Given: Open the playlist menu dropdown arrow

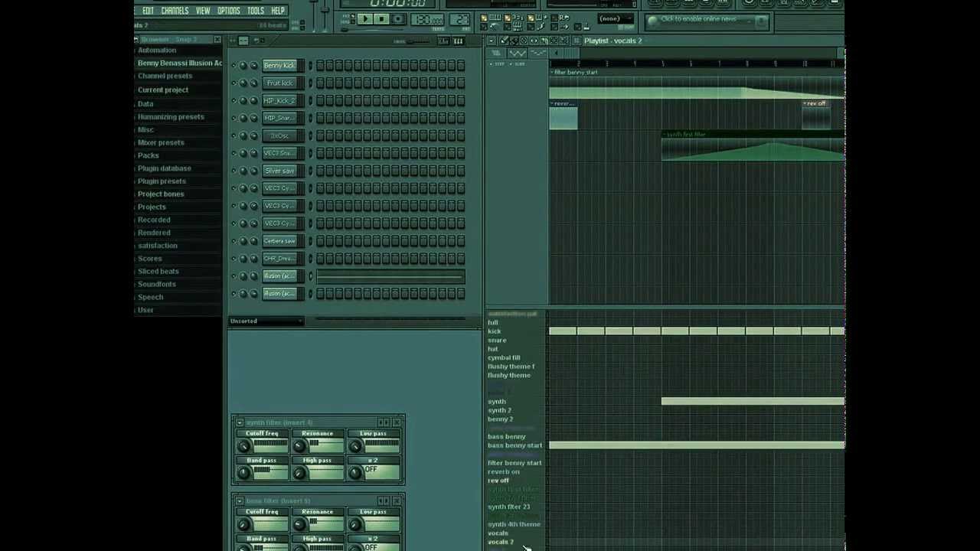Looking at the screenshot, I should [x=492, y=41].
